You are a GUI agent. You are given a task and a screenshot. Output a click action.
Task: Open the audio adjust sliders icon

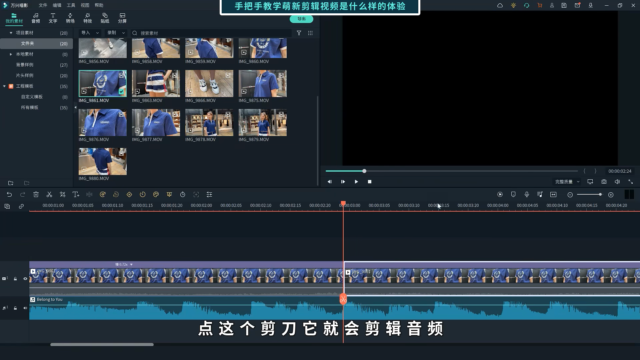coord(209,195)
